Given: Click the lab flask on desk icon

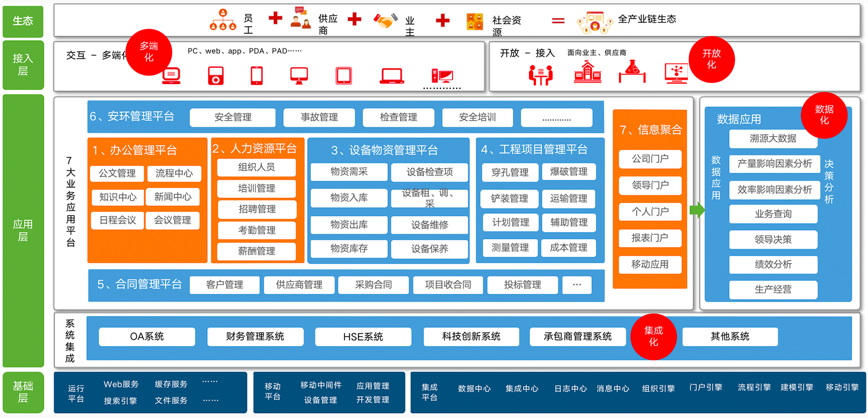Looking at the screenshot, I should point(632,72).
